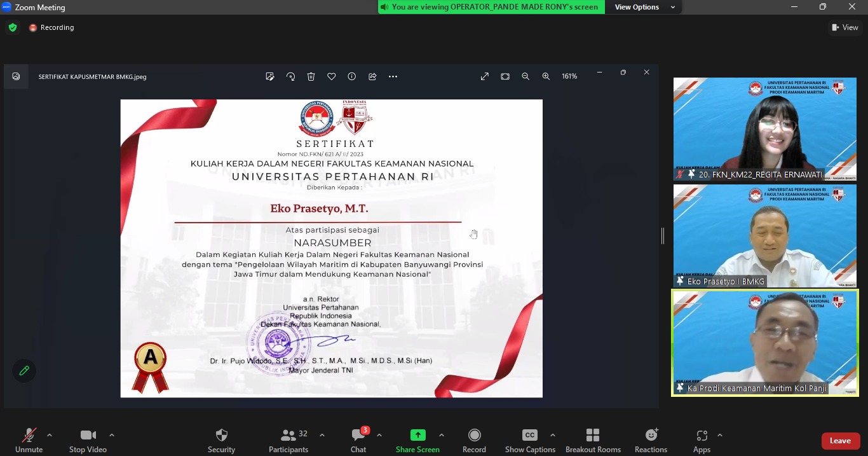Select Eko Prasetyo BMKG video thumbnail
868x456 pixels.
coord(765,236)
